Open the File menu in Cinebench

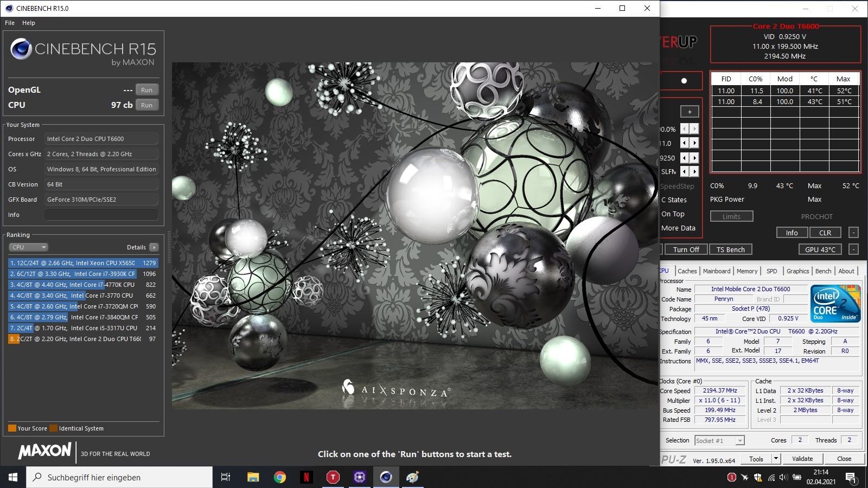pos(10,23)
